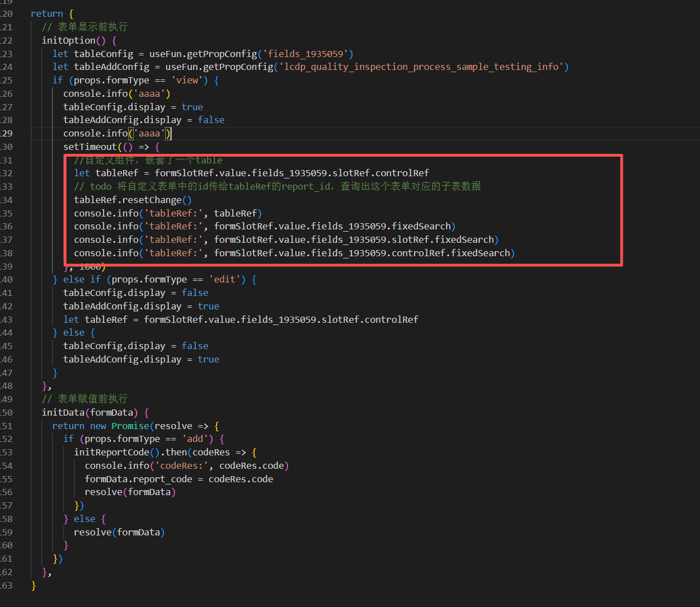Click the highlighted current line number in gutter
The height and width of the screenshot is (607, 700).
[x=6, y=133]
